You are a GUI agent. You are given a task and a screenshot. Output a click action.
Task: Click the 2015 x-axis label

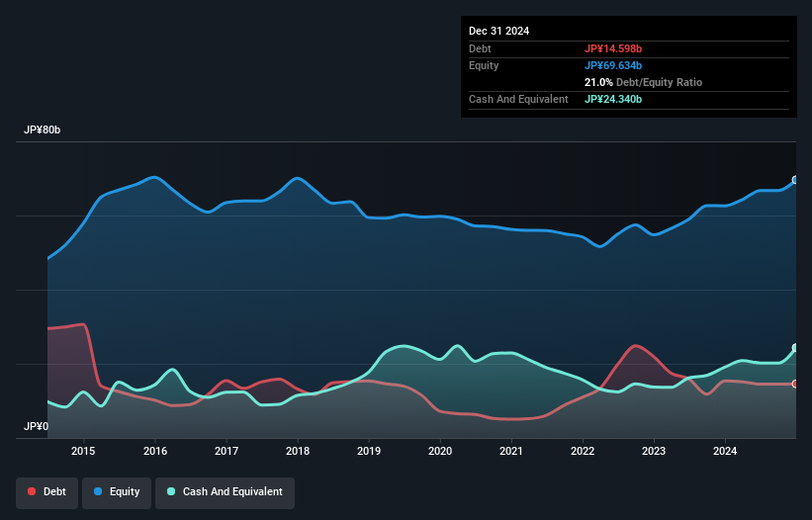pos(83,451)
